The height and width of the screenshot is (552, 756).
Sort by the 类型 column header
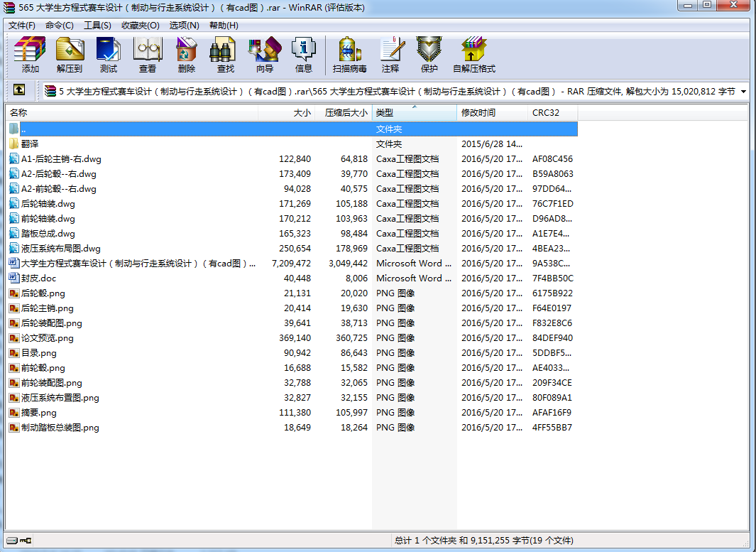414,112
